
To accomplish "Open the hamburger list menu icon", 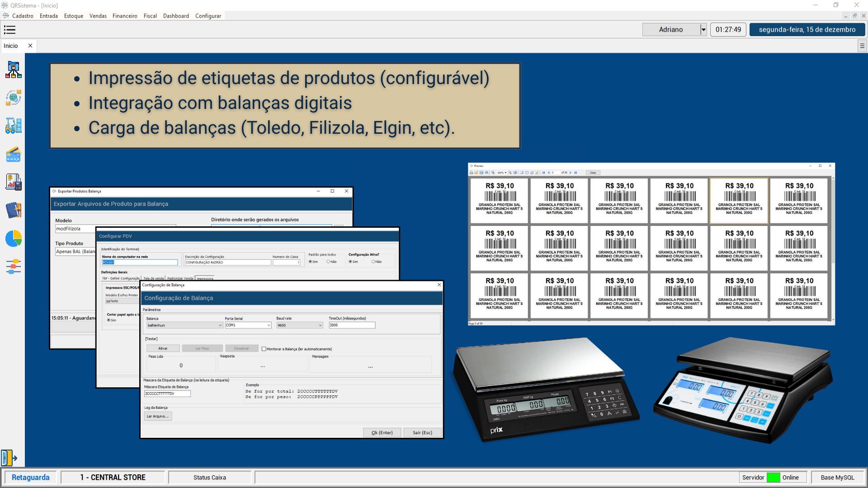I will click(x=9, y=30).
